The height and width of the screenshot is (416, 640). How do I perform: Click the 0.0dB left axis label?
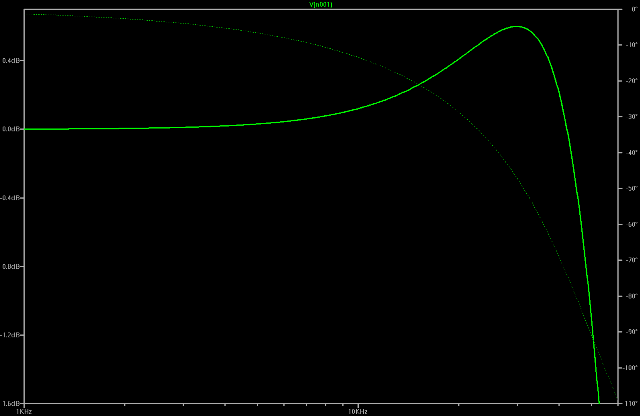point(12,129)
